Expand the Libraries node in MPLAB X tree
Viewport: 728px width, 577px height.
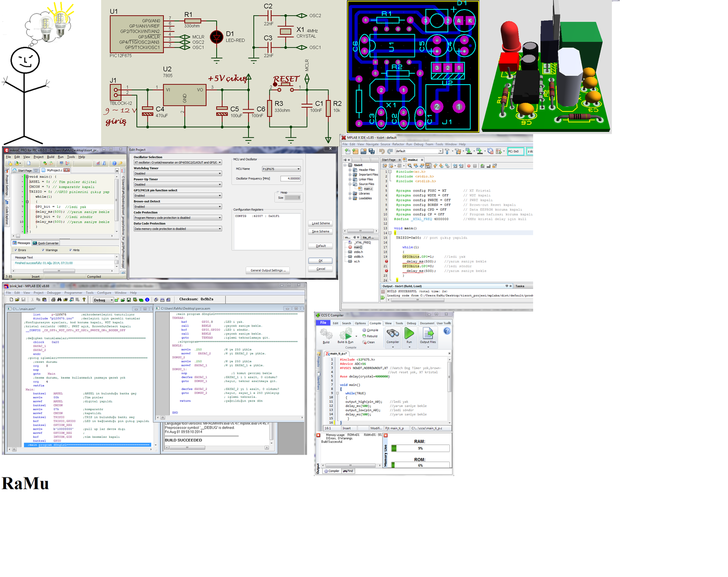pos(350,194)
